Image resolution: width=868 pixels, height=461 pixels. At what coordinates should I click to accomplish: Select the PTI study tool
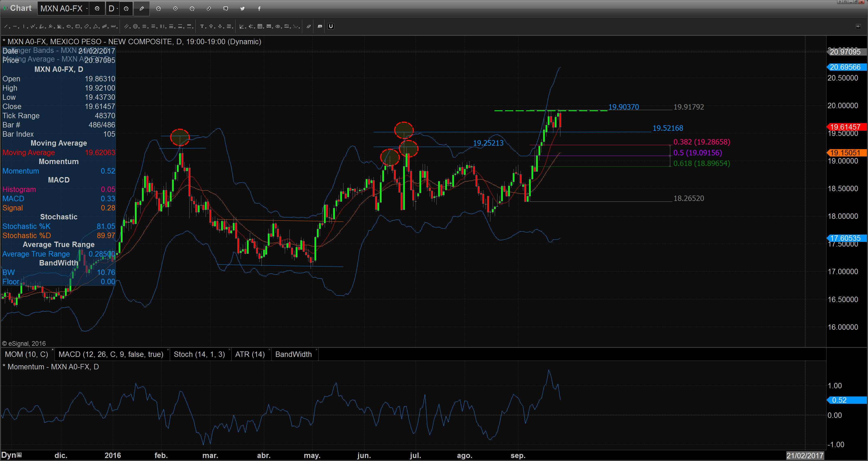(286, 26)
